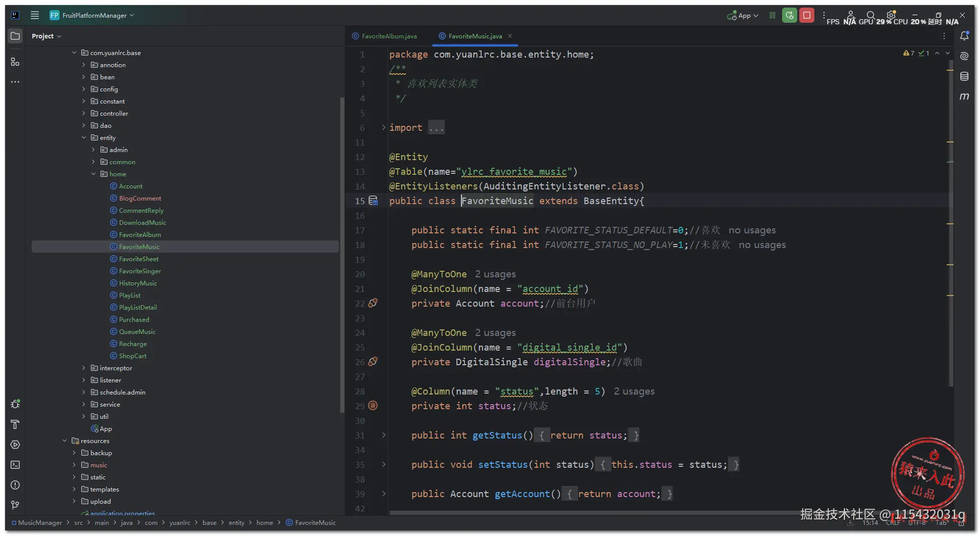The height and width of the screenshot is (536, 980).
Task: Pause the running program
Action: click(x=772, y=15)
